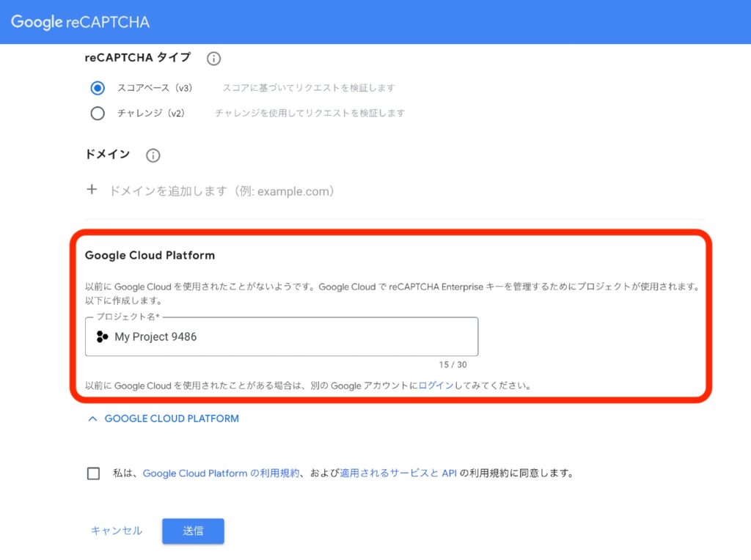
Task: Click the 15 / 30 character counter text
Action: [x=453, y=365]
